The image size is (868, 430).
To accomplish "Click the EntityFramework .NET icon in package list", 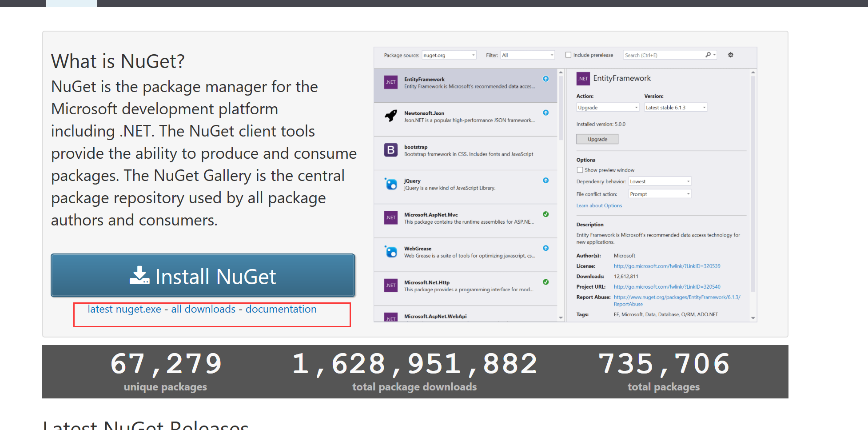I will [x=391, y=82].
